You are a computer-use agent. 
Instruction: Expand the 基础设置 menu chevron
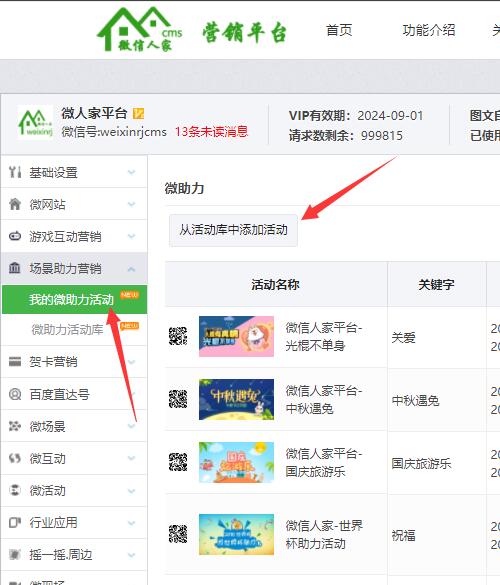pos(131,172)
